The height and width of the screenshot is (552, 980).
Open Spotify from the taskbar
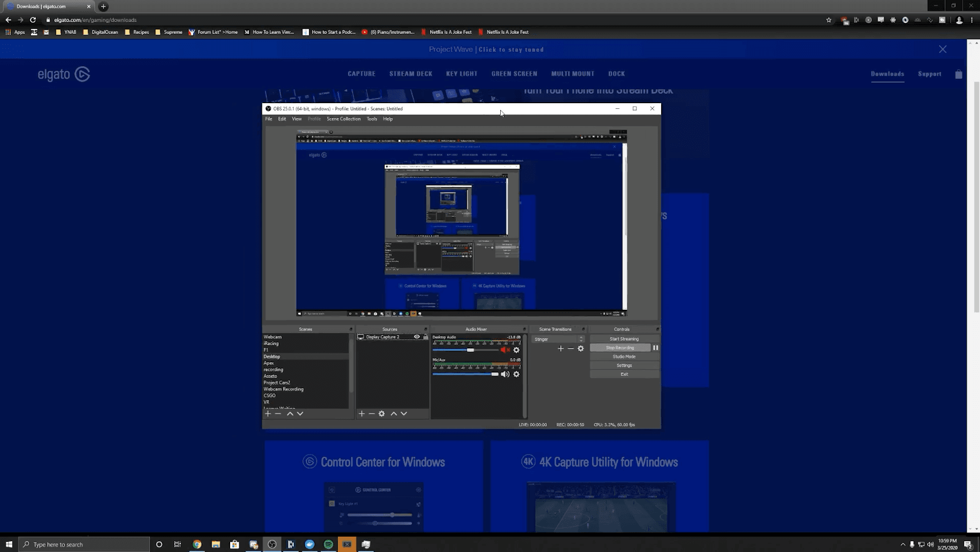point(328,544)
